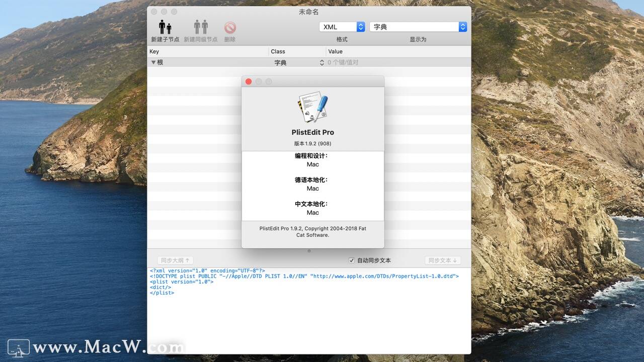
Task: Click the '版本 1.9.2 (908)' version text
Action: (312, 144)
